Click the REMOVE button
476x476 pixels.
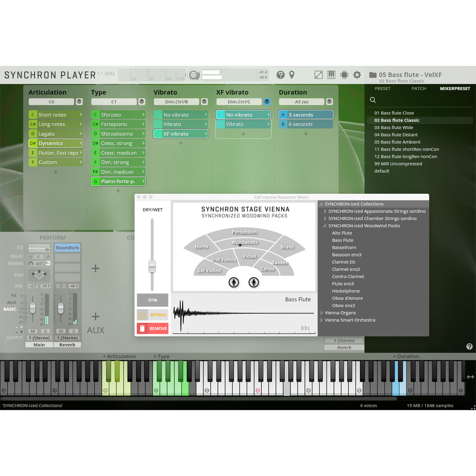(x=153, y=329)
